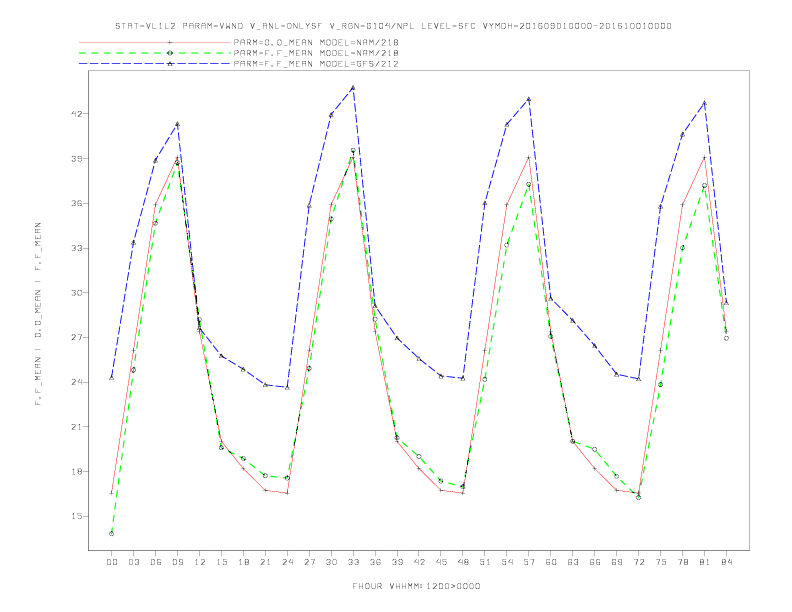Click the x-axis label FHOUR VHHMM:1200>0000
This screenshot has height=612, width=792.
click(x=416, y=586)
